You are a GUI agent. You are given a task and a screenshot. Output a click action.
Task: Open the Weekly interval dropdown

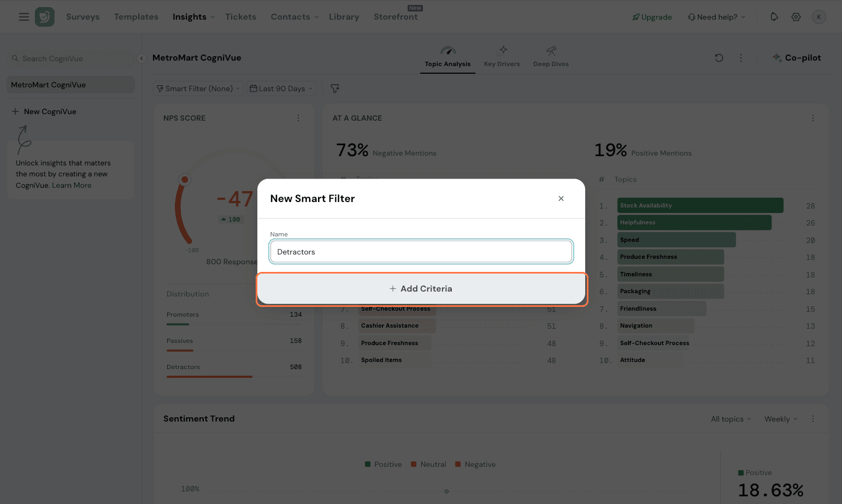tap(780, 419)
